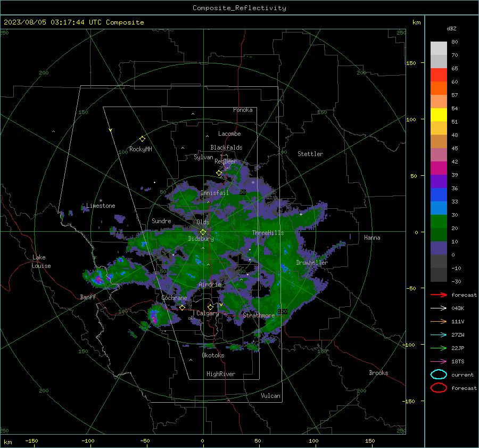Click the Lacombe city label
Image resolution: width=479 pixels, height=448 pixels.
click(x=229, y=134)
